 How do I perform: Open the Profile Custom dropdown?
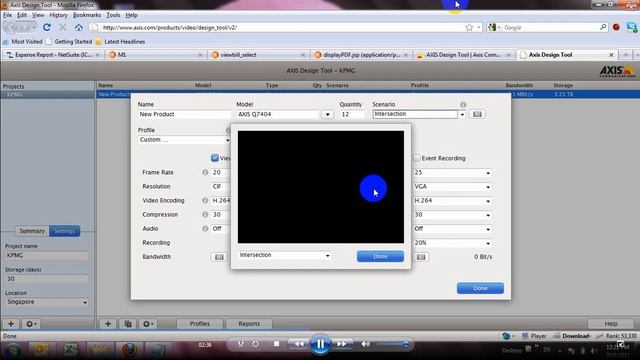coord(227,140)
